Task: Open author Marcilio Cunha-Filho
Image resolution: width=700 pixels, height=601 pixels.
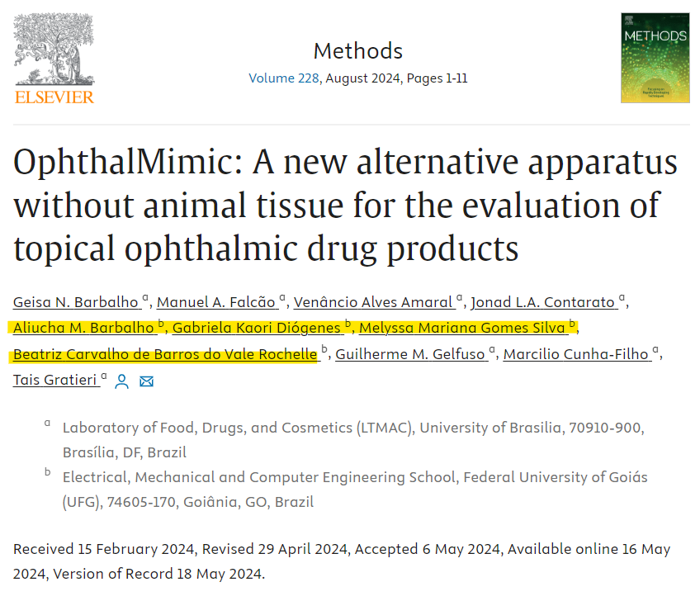Action: (577, 354)
